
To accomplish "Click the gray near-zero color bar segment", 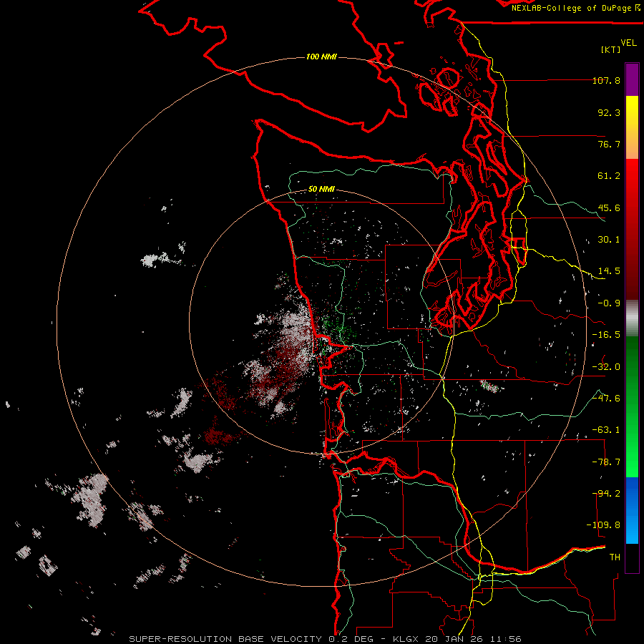I will tap(632, 318).
